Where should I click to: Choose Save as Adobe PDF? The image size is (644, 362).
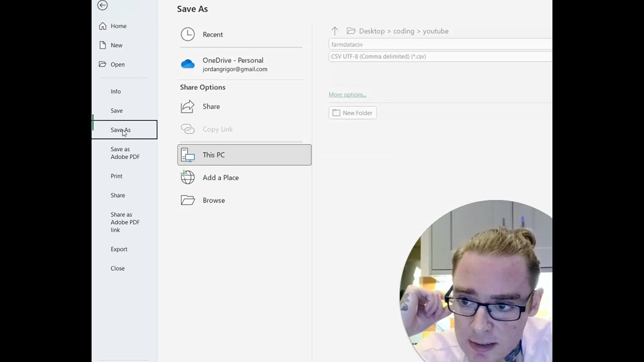point(125,153)
